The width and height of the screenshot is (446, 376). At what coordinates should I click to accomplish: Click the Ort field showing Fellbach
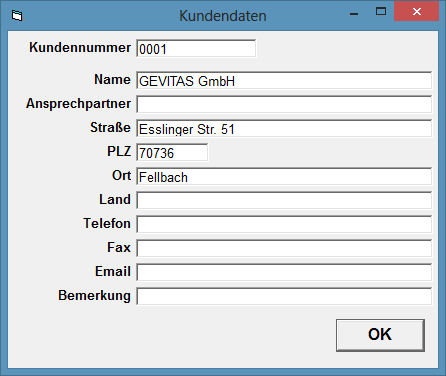pyautogui.click(x=284, y=176)
